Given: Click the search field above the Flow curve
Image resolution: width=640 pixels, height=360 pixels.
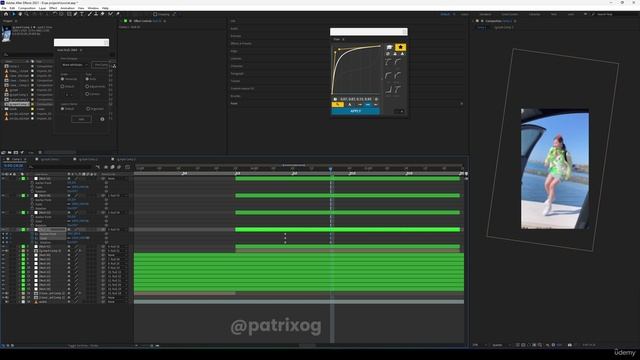Looking at the screenshot, I should click(369, 31).
